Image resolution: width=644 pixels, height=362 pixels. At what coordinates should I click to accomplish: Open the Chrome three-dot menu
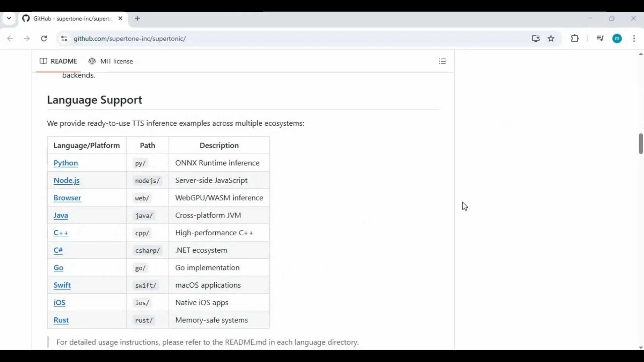pyautogui.click(x=635, y=39)
